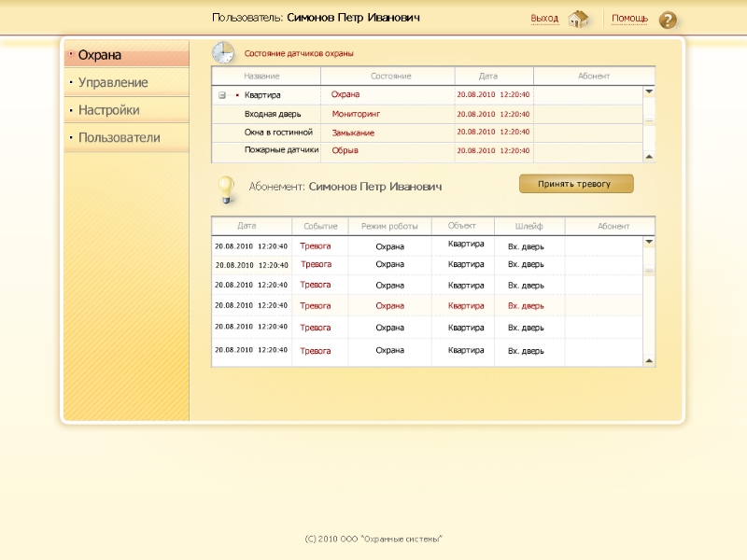Click the copyright Охранные системы footer text
747x560 pixels.
click(x=373, y=539)
